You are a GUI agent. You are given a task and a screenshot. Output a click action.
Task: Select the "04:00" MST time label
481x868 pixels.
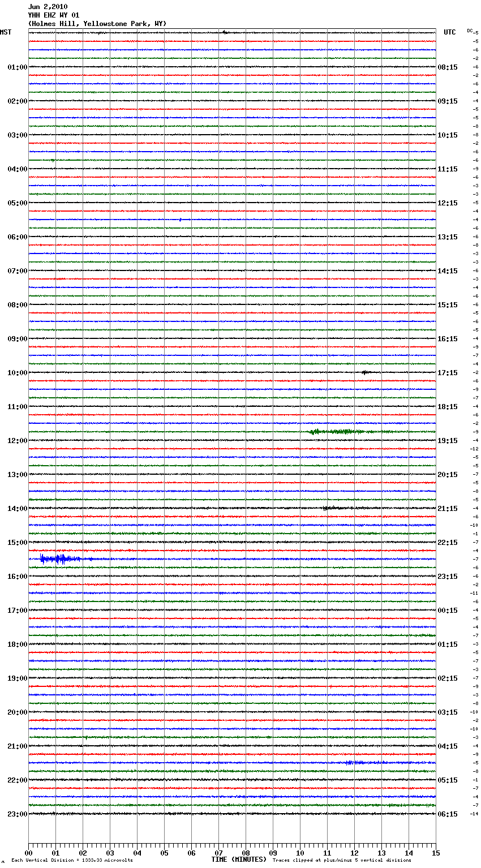click(x=18, y=169)
